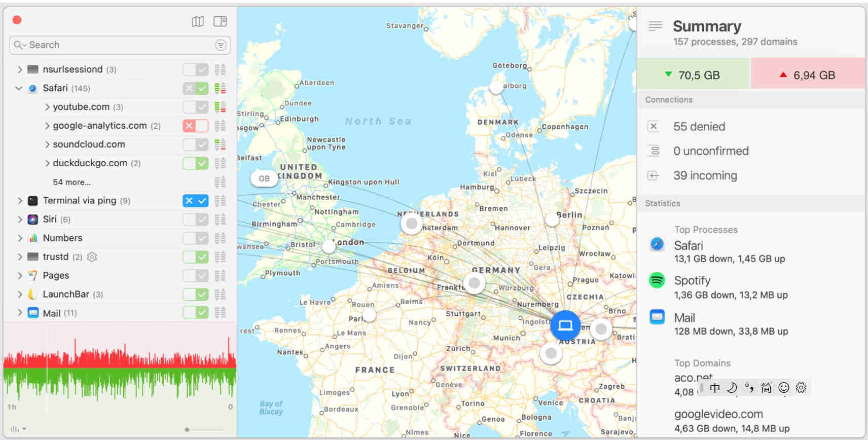
Task: Click the 简 simplified Chinese button
Action: pos(766,388)
